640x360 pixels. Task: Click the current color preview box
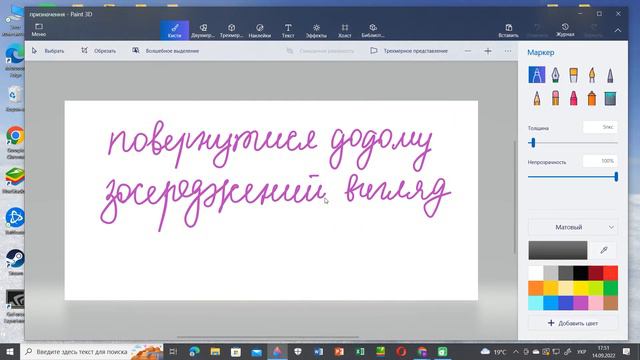[558, 250]
